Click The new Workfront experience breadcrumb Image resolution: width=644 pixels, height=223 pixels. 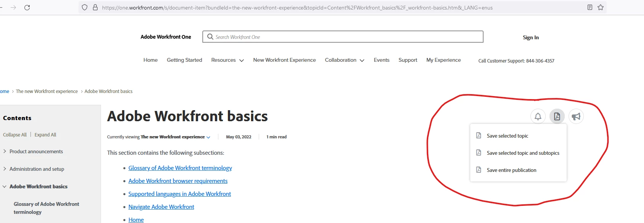tap(47, 91)
